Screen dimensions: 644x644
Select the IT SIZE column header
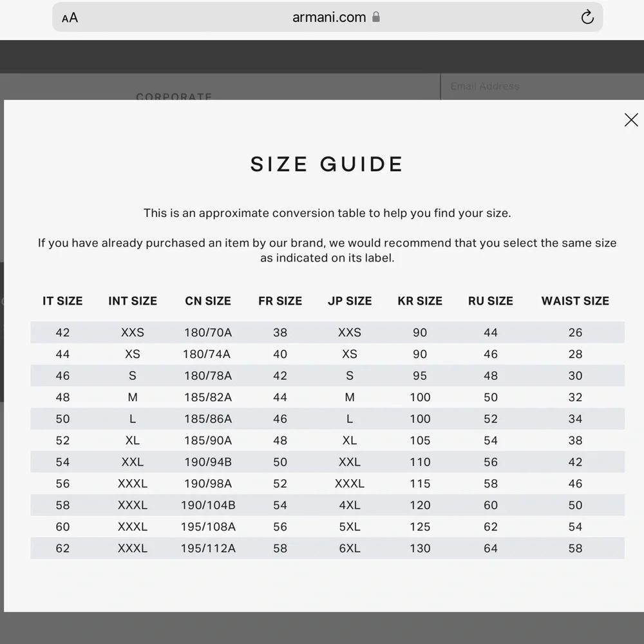[x=62, y=301]
